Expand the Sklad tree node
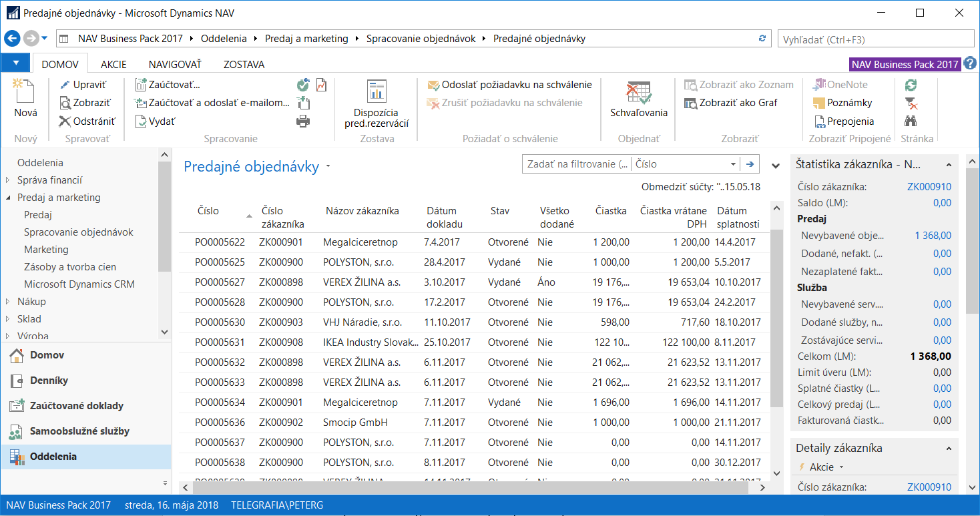This screenshot has height=516, width=980. coord(7,319)
